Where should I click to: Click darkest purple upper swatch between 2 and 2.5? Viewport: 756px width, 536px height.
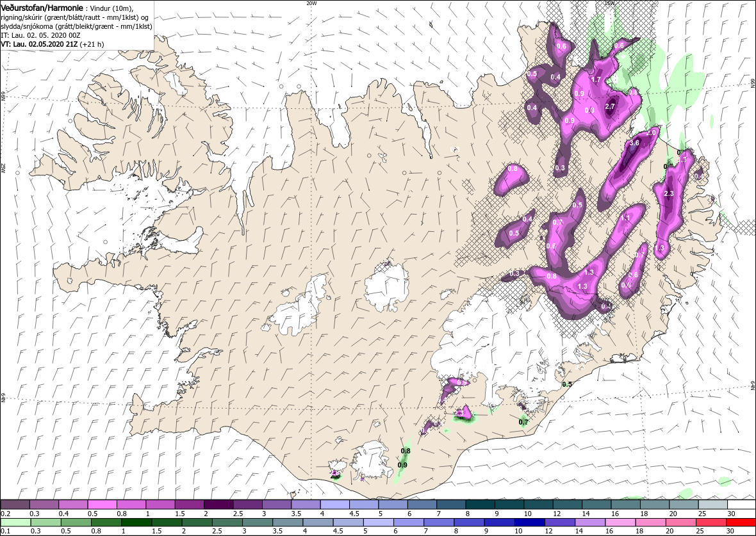pyautogui.click(x=218, y=505)
